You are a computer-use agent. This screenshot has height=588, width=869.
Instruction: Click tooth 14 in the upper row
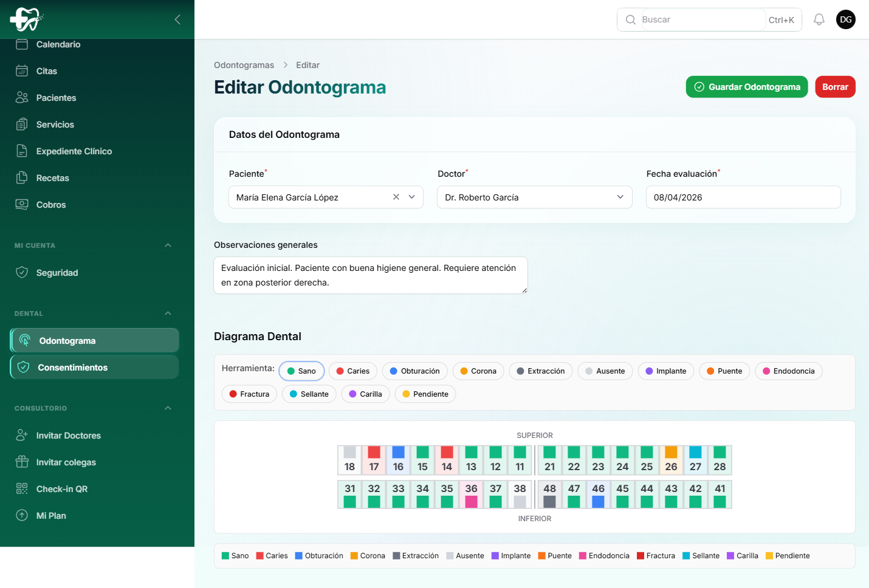447,460
